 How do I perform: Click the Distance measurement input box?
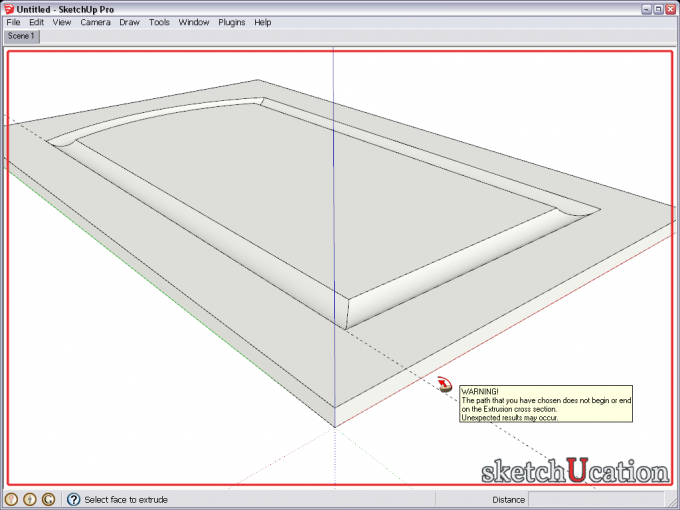[x=595, y=500]
